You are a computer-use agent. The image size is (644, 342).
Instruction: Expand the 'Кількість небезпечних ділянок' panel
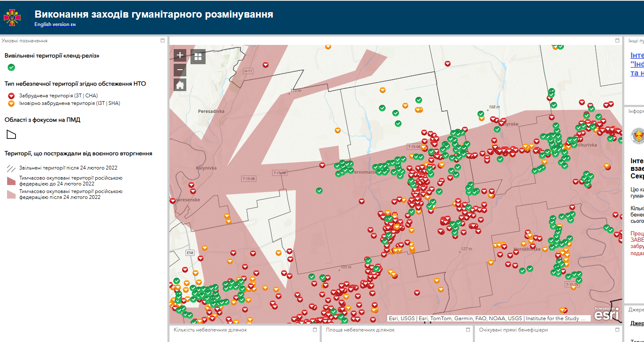point(315,330)
